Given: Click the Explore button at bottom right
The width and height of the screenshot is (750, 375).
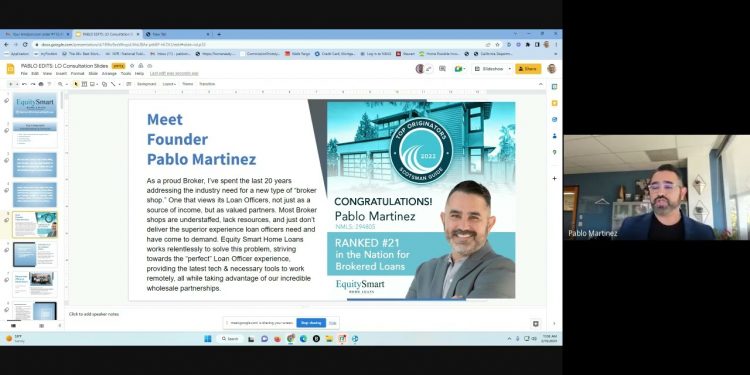Looking at the screenshot, I should click(x=536, y=324).
